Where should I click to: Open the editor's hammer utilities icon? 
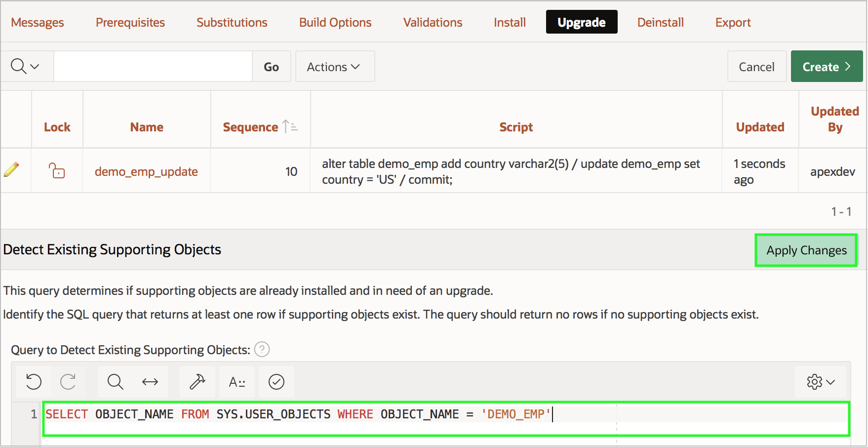click(x=197, y=382)
